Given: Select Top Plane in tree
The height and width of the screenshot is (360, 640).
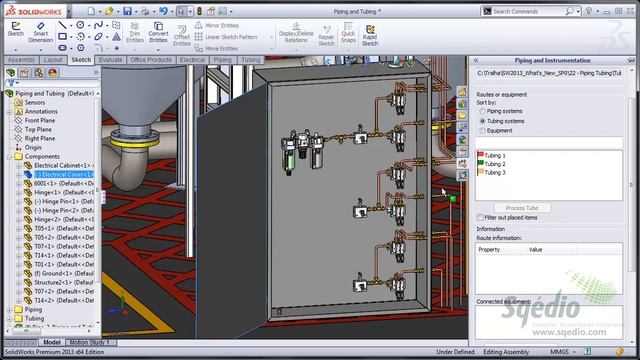Looking at the screenshot, I should point(38,129).
